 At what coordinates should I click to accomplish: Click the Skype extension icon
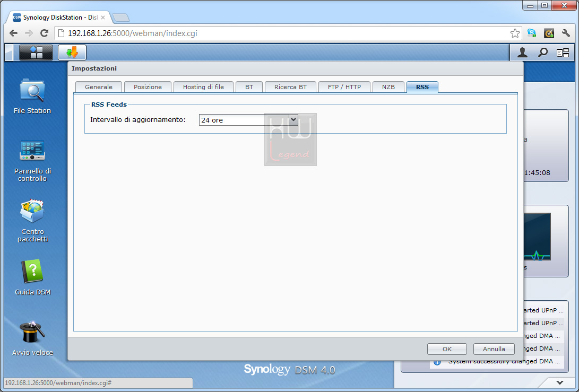[x=532, y=33]
